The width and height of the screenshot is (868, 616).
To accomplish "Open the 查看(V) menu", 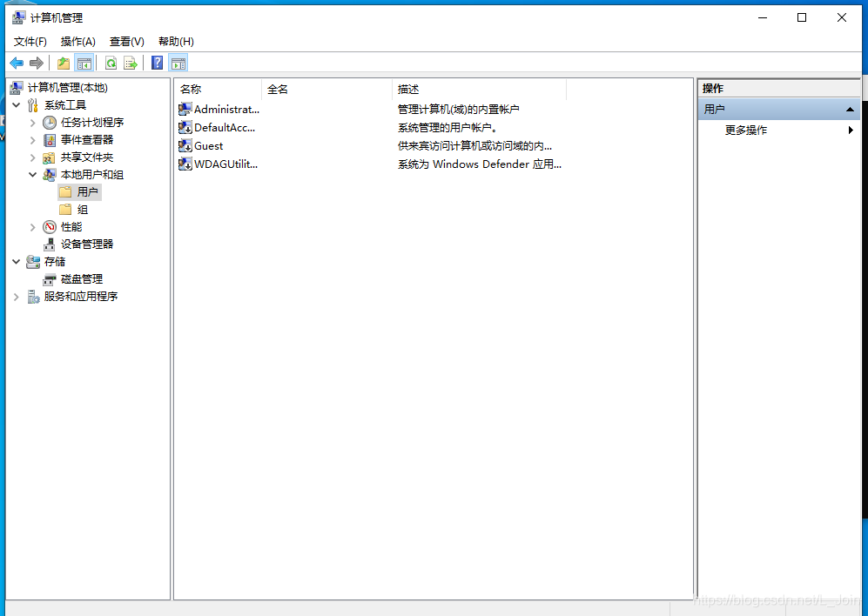I will coord(127,42).
